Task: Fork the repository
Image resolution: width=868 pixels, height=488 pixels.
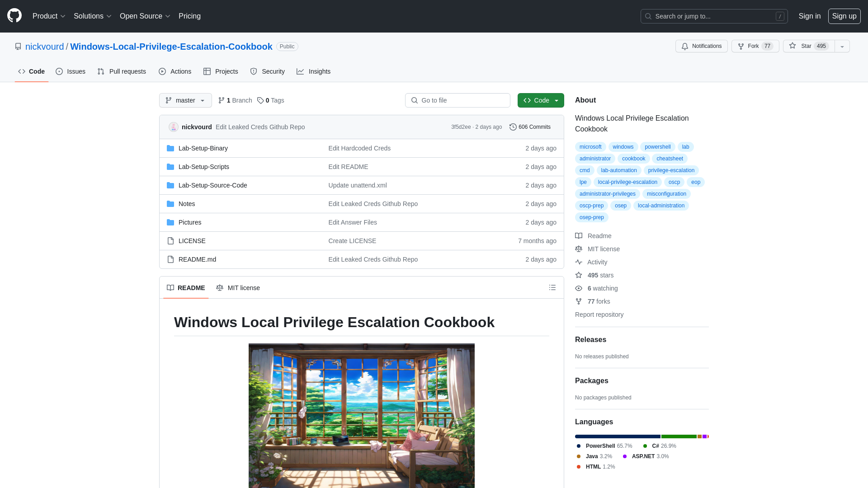Action: click(x=755, y=46)
